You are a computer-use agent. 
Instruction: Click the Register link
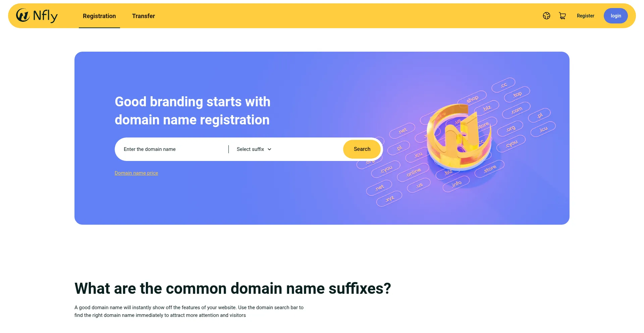coord(585,16)
